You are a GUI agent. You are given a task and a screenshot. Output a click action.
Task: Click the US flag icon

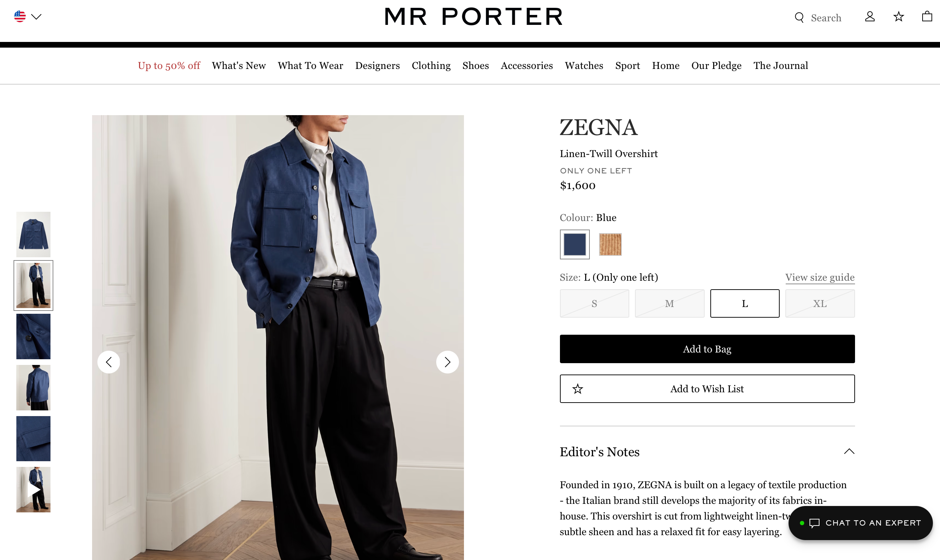pyautogui.click(x=20, y=16)
